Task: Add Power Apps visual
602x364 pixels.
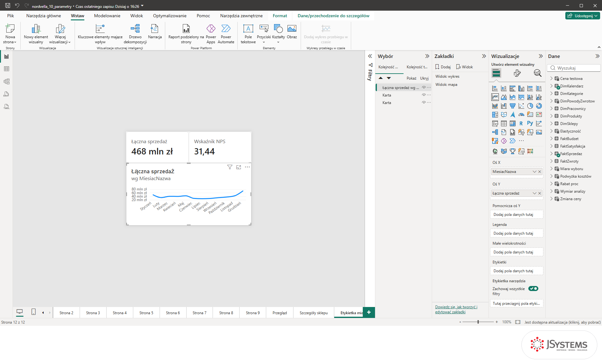Action: pyautogui.click(x=211, y=34)
